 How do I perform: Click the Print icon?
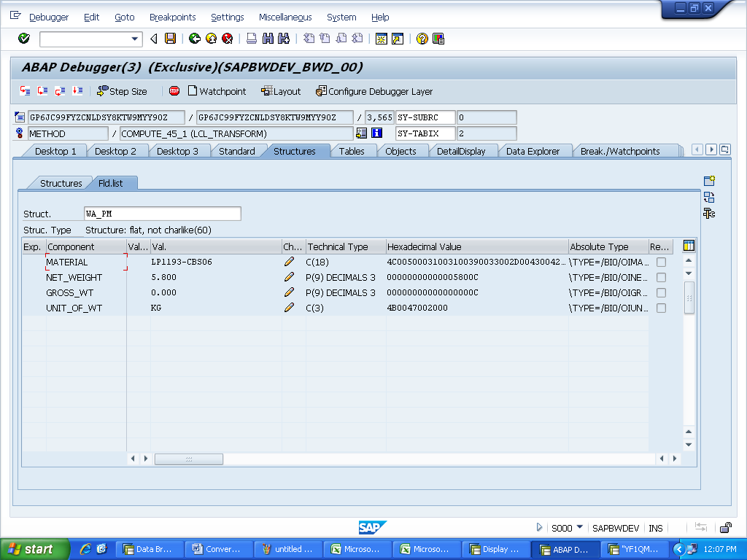coord(252,39)
